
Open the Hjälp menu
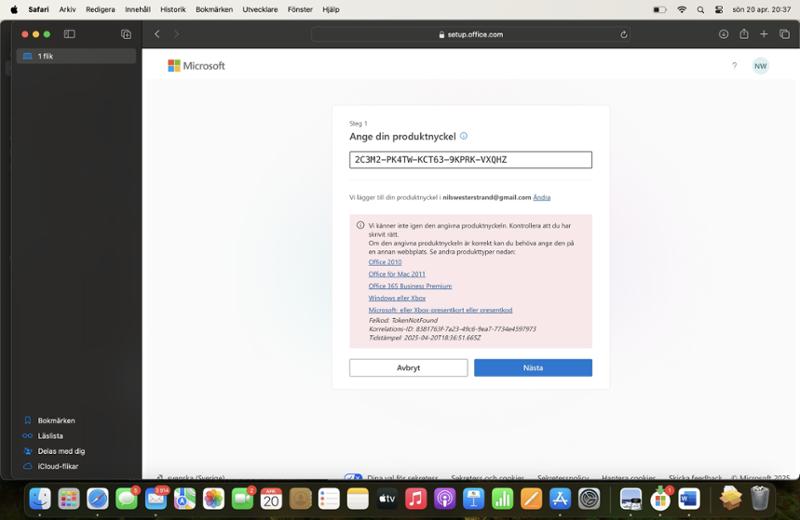click(331, 9)
